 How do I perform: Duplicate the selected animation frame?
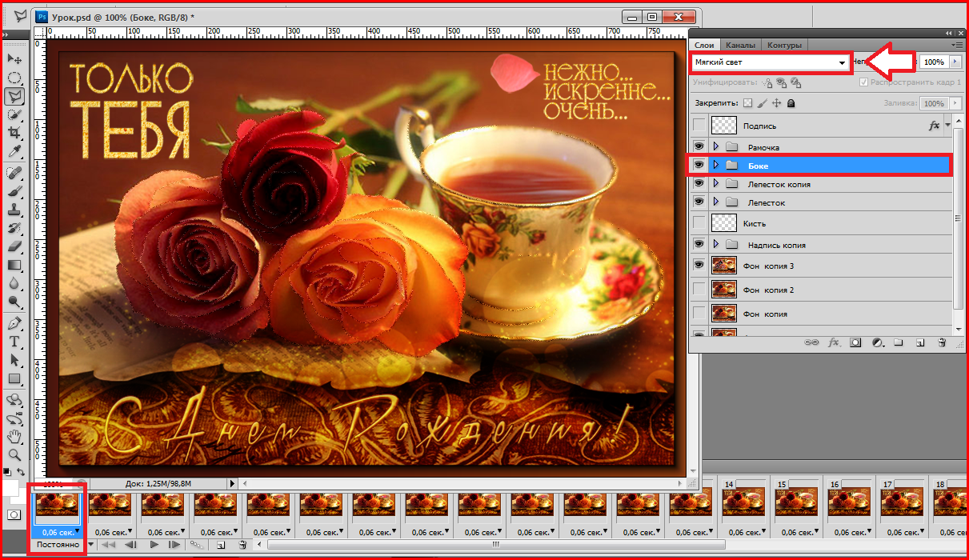point(221,545)
